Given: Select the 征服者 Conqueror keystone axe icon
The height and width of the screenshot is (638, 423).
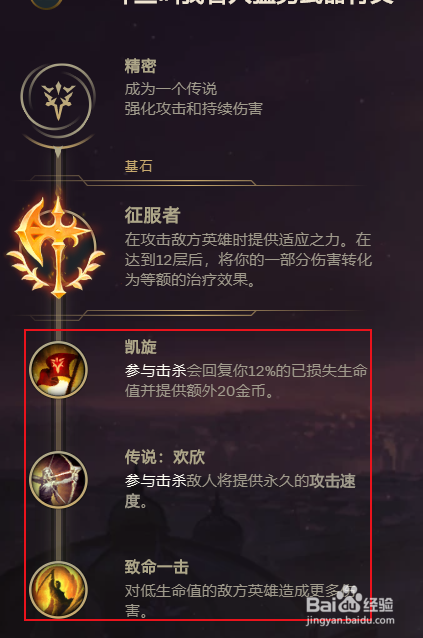Looking at the screenshot, I should [56, 247].
